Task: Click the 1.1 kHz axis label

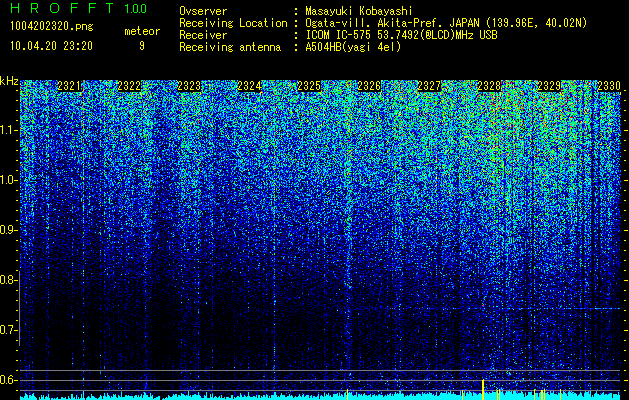Action: point(7,130)
